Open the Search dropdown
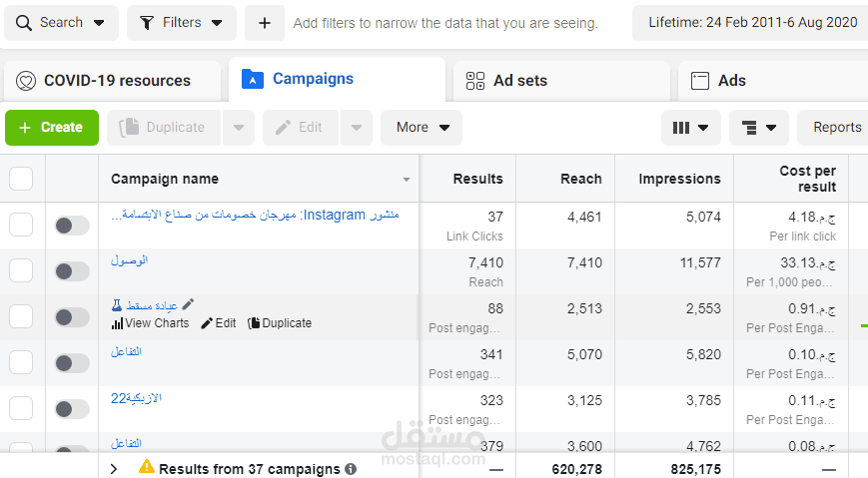Image resolution: width=868 pixels, height=478 pixels. 62,23
